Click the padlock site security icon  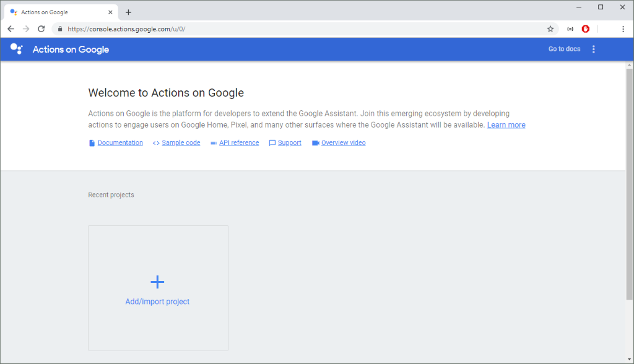[x=60, y=28]
